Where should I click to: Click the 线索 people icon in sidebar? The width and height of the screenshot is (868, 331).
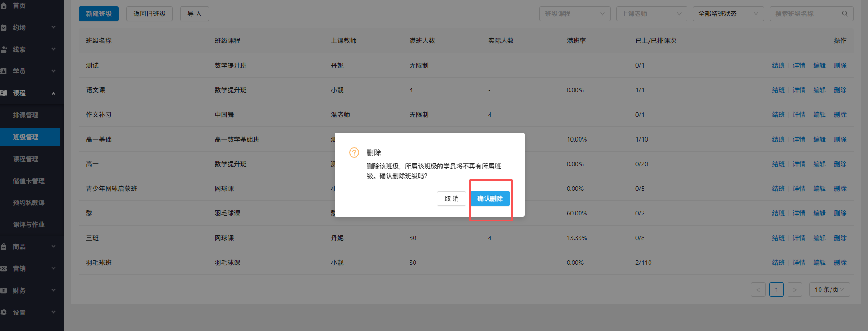coord(4,49)
